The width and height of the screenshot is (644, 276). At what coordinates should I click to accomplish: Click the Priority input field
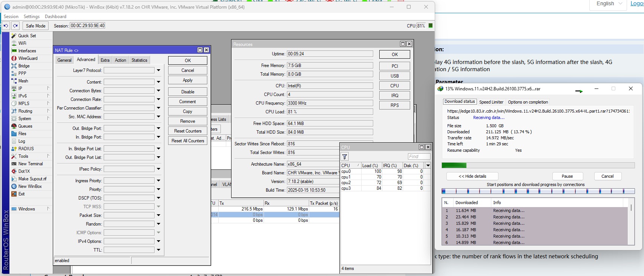(x=129, y=189)
